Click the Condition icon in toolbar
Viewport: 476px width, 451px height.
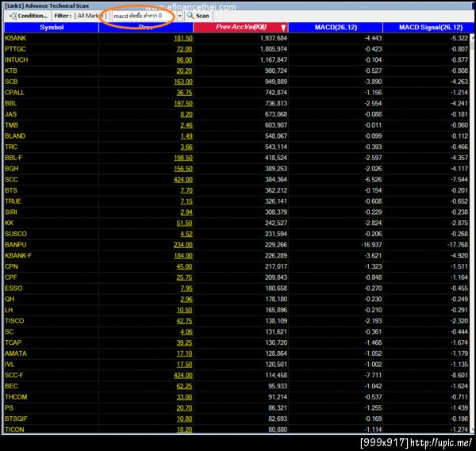pyautogui.click(x=13, y=16)
